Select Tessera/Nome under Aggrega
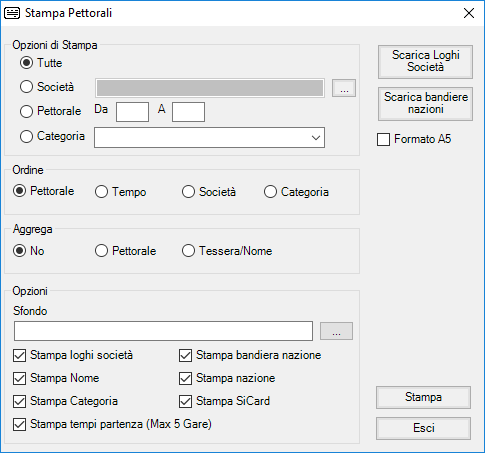The width and height of the screenshot is (485, 453). [x=188, y=251]
